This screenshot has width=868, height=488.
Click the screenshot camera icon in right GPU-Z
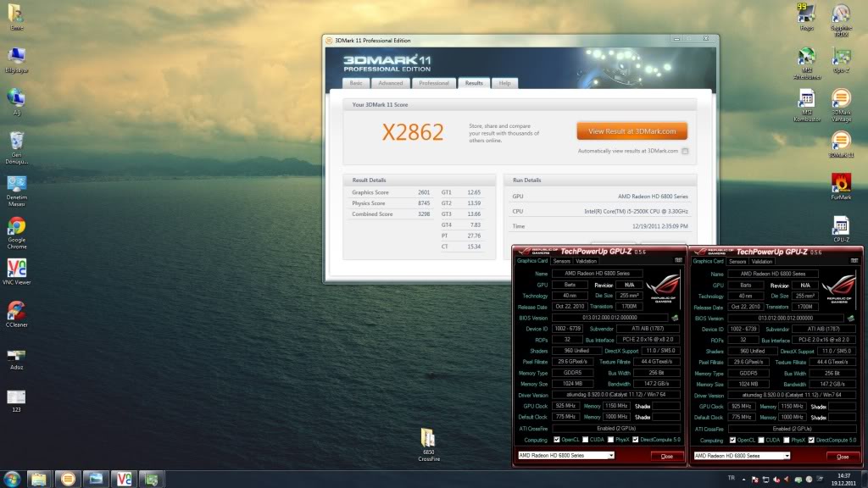pos(853,261)
